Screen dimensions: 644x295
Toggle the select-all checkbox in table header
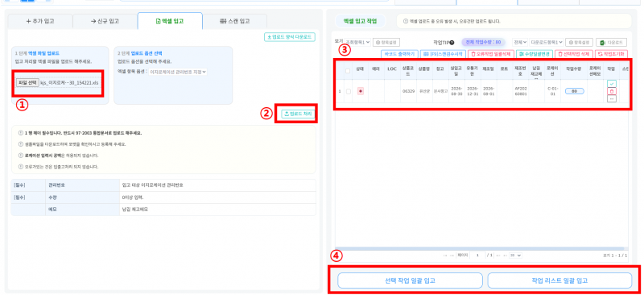[348, 71]
